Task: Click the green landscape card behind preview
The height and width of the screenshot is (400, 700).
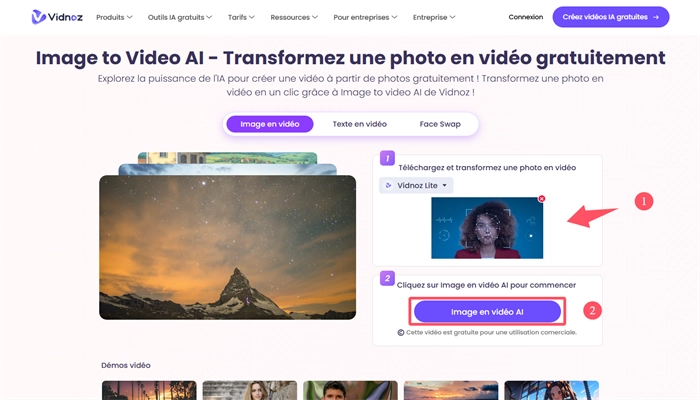Action: click(x=228, y=158)
